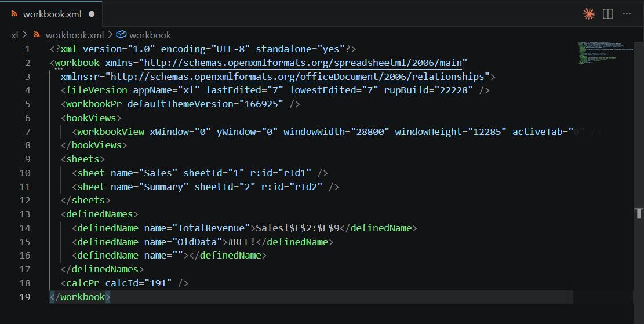644x324 pixels.
Task: Click the vertical scrollbar marker
Action: click(639, 213)
